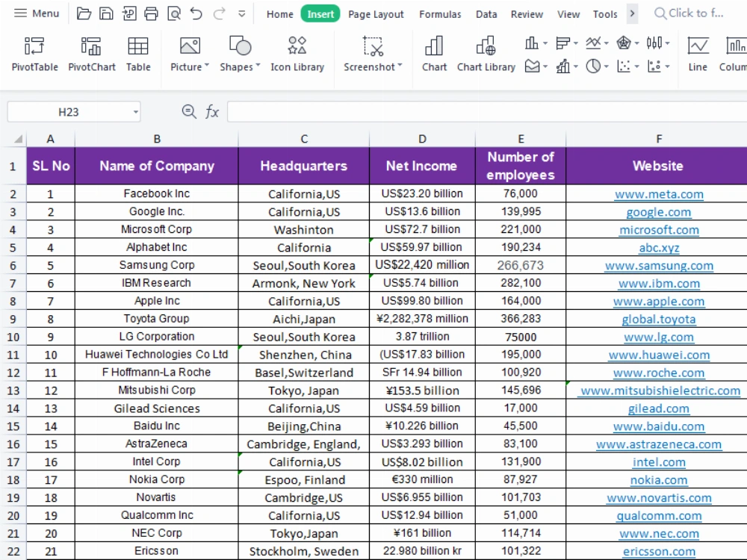Image resolution: width=747 pixels, height=560 pixels.
Task: Open the www.meta.com link
Action: (659, 194)
